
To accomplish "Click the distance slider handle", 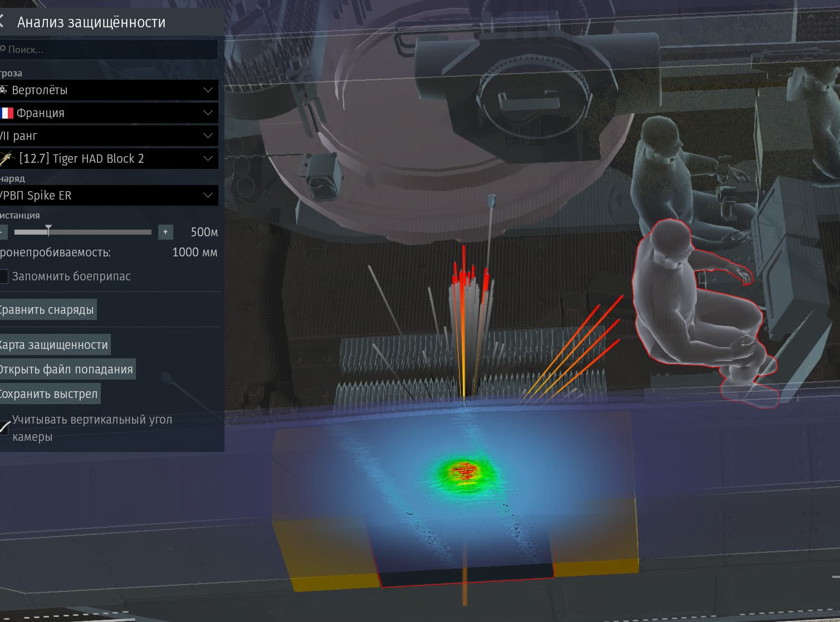I will pyautogui.click(x=48, y=230).
